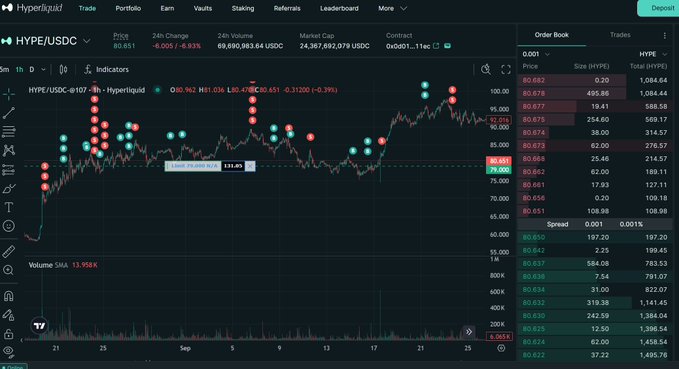This screenshot has height=369, width=679.
Task: Select the trend line drawing tool
Action: 9,113
